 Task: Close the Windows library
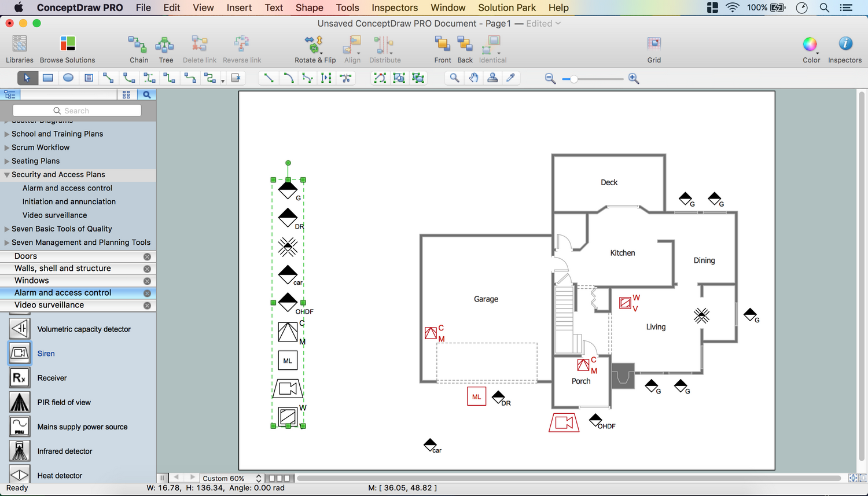[147, 281]
